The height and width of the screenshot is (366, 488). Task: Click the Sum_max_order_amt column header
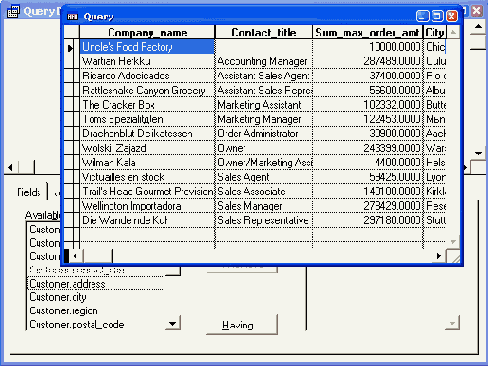pos(367,32)
